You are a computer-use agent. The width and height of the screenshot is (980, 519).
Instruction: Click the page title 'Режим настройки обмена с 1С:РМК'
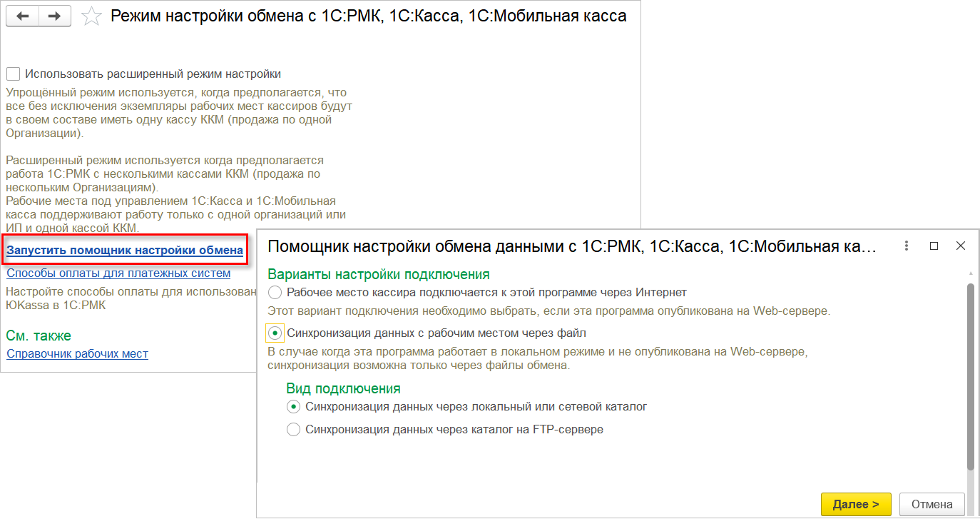pyautogui.click(x=369, y=16)
